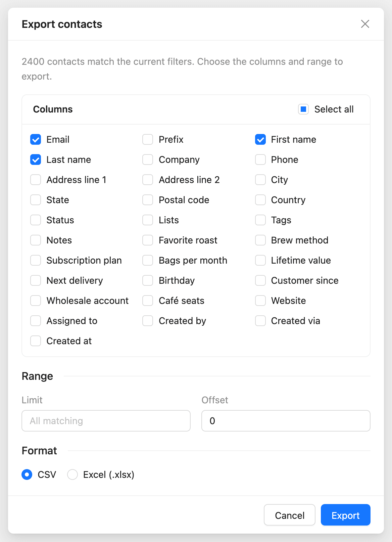The height and width of the screenshot is (542, 392).
Task: Click the blue Export button
Action: [346, 515]
